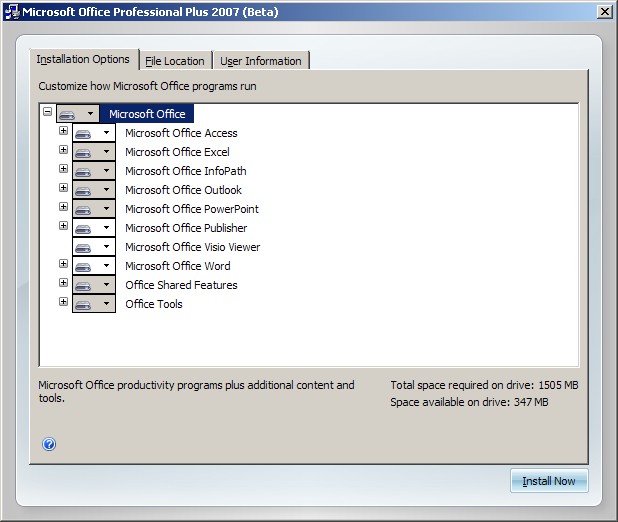Click the Office icon in the title bar

[x=11, y=12]
